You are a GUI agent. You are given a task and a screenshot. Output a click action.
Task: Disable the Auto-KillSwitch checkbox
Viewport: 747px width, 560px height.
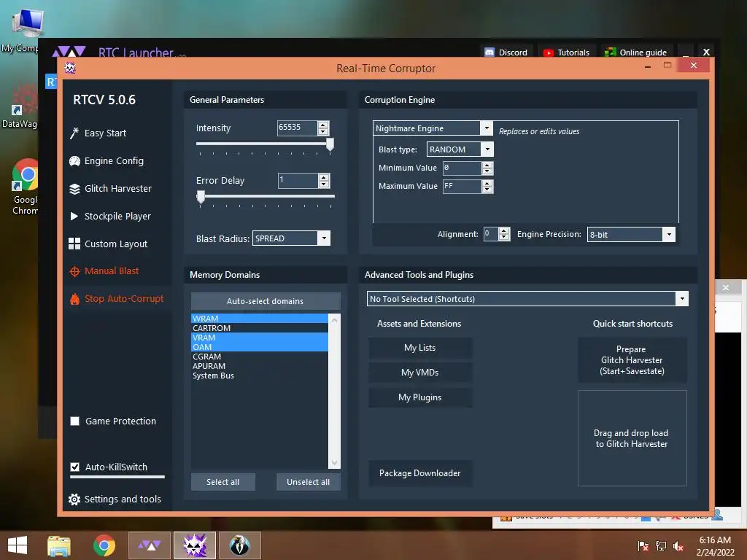(75, 467)
